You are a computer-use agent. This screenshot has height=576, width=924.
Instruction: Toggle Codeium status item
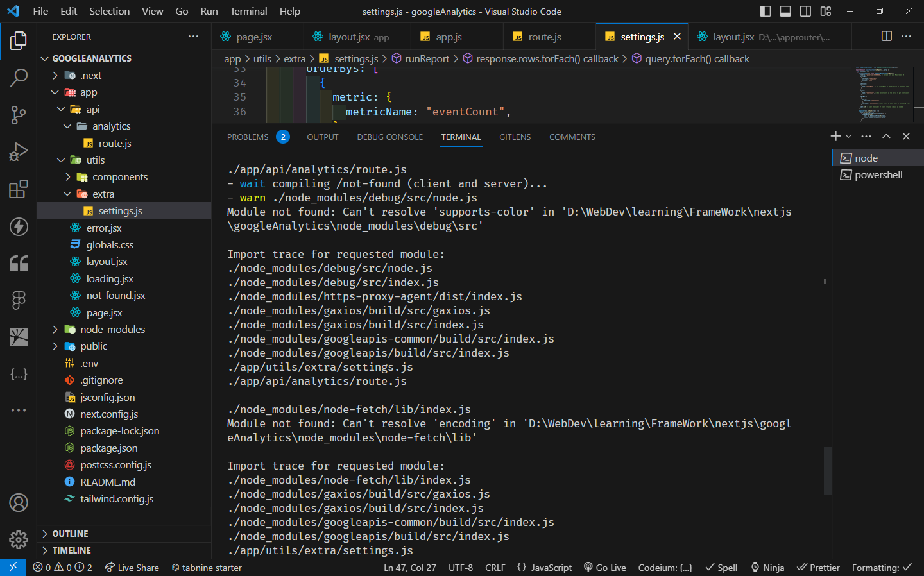pyautogui.click(x=665, y=568)
